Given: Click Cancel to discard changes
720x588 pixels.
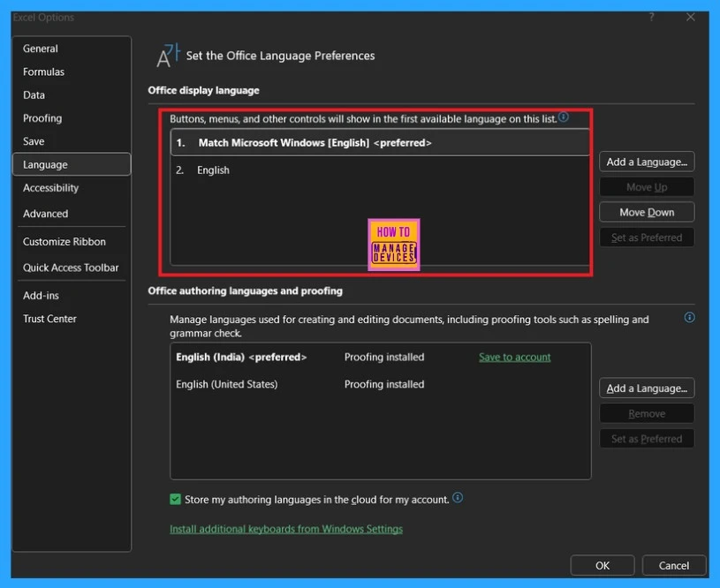Looking at the screenshot, I should 674,566.
